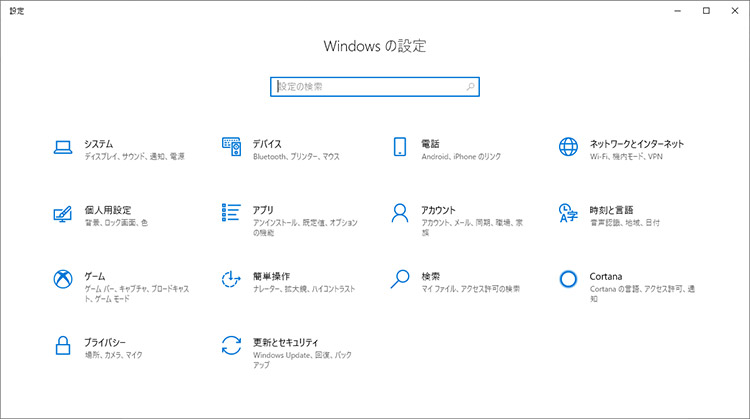
Task: Open the アプリ list icon
Action: click(x=231, y=214)
